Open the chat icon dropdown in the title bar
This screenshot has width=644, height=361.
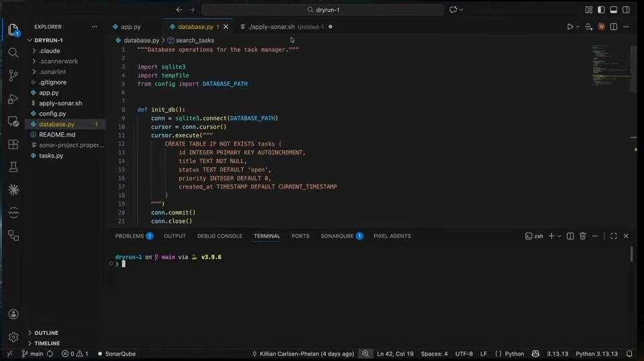(462, 9)
